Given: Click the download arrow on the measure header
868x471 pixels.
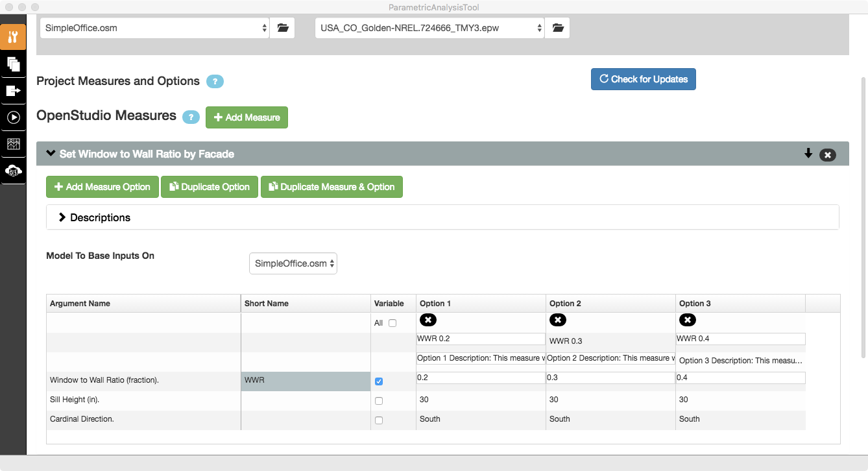Looking at the screenshot, I should (x=808, y=154).
